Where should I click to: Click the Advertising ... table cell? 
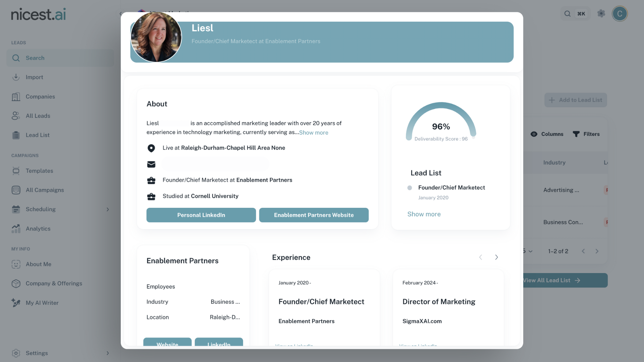point(561,190)
